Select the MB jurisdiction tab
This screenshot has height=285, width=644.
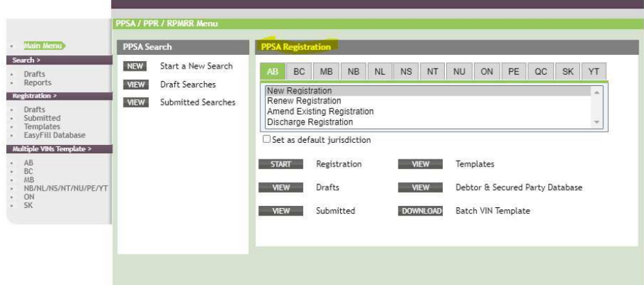(x=326, y=72)
